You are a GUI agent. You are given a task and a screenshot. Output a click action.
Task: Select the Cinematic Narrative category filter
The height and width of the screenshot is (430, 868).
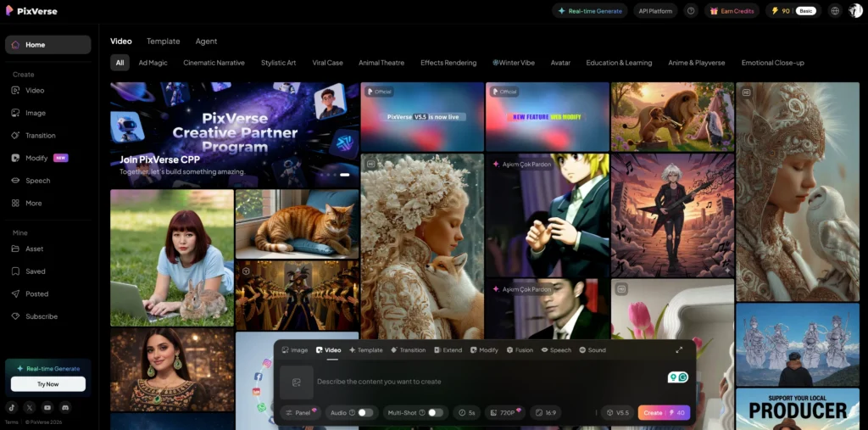click(x=214, y=63)
